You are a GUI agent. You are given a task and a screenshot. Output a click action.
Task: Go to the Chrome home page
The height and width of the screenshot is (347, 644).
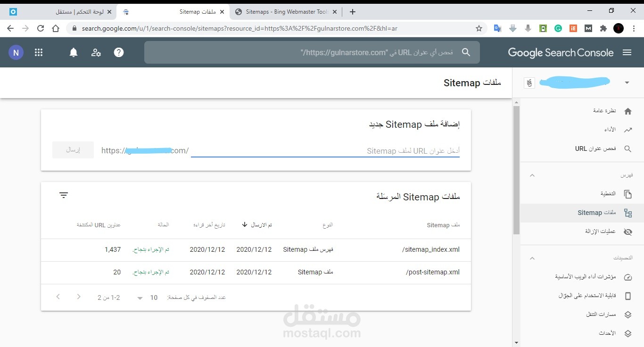pyautogui.click(x=56, y=28)
